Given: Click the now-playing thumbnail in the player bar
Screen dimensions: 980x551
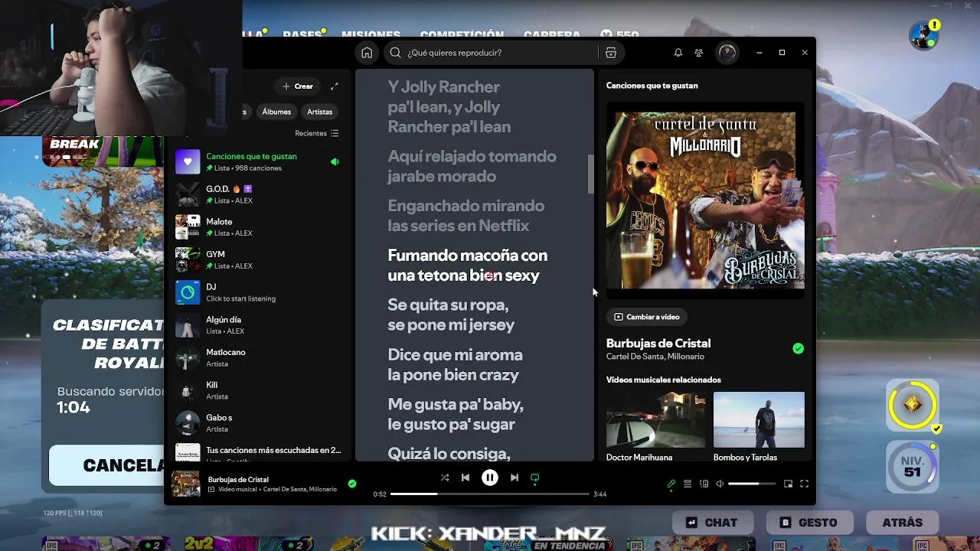Looking at the screenshot, I should point(186,484).
